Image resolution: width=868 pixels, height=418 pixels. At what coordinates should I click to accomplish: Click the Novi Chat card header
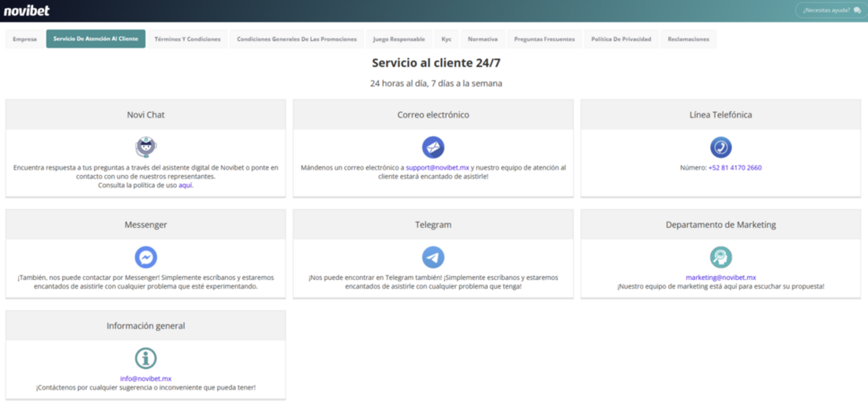coord(146,114)
